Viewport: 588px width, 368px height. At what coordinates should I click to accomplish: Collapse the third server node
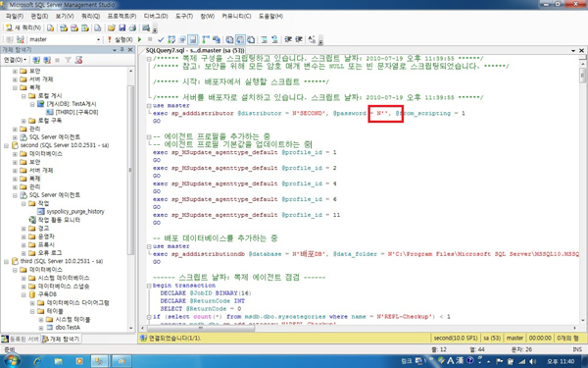tap(6, 261)
